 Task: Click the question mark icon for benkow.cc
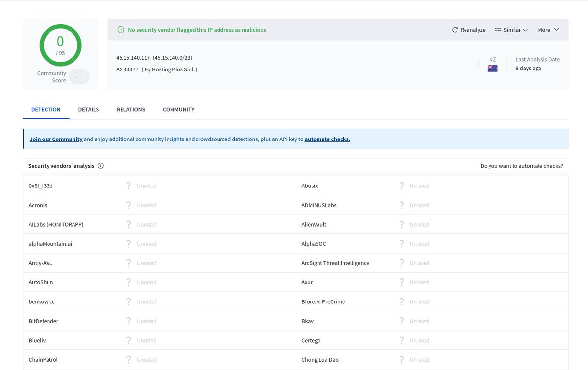point(129,301)
